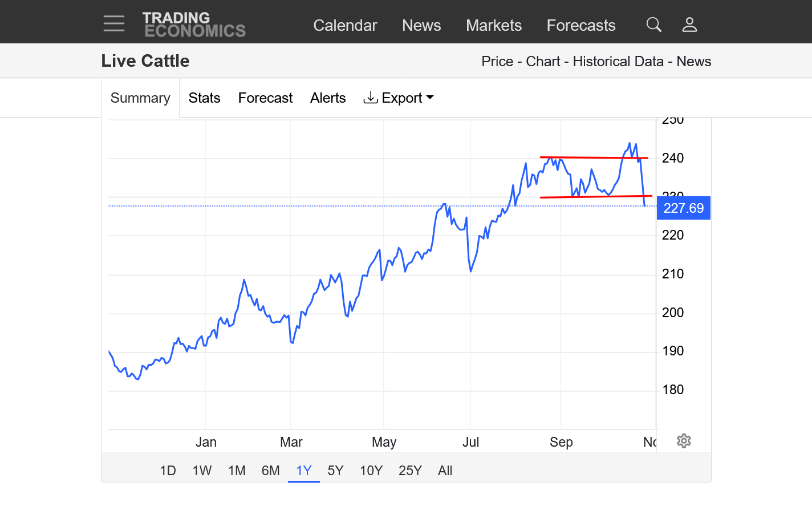Screen dimensions: 812x514
Task: Open the search magnifier icon
Action: click(653, 25)
